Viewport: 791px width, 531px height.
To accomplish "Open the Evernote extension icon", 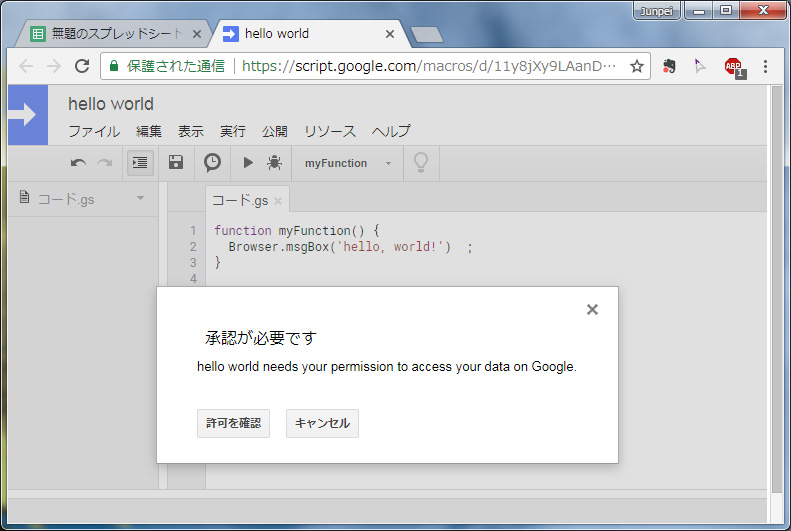I will point(669,66).
